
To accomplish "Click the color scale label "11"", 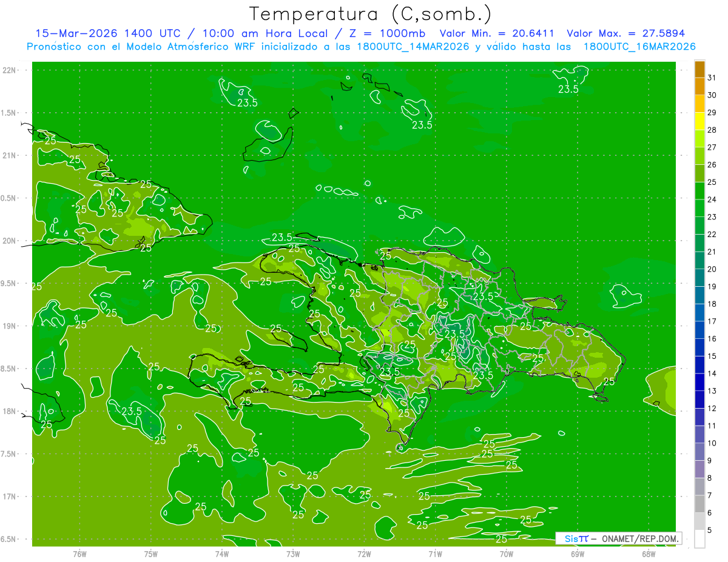I will [x=712, y=426].
